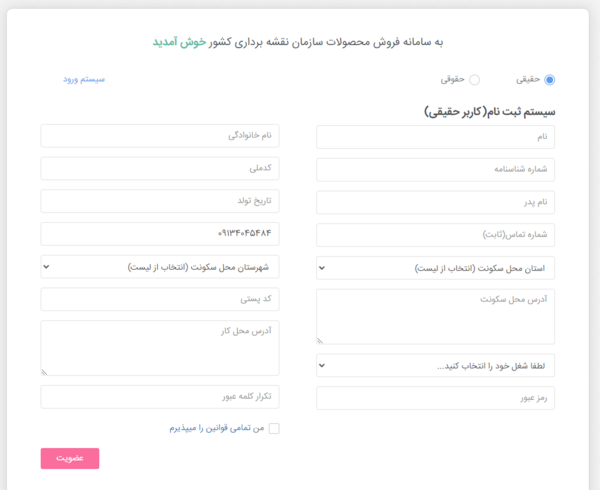The image size is (600, 490).
Task: Open the شهرستان محل سکونت dropdown
Action: (160, 267)
